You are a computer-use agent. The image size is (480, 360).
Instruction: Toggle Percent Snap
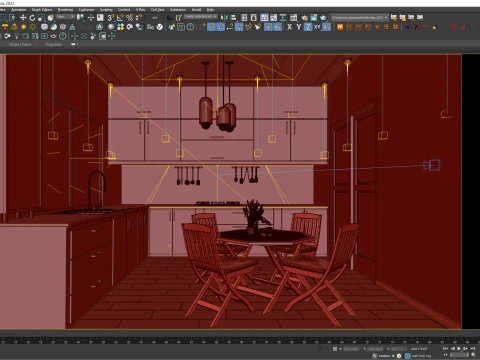click(129, 17)
